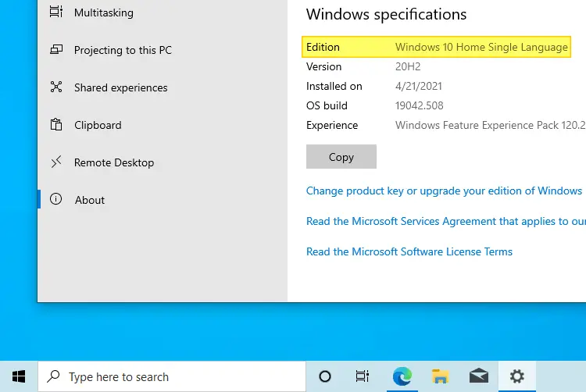Copy the Windows specifications
This screenshot has width=586, height=392.
[341, 157]
